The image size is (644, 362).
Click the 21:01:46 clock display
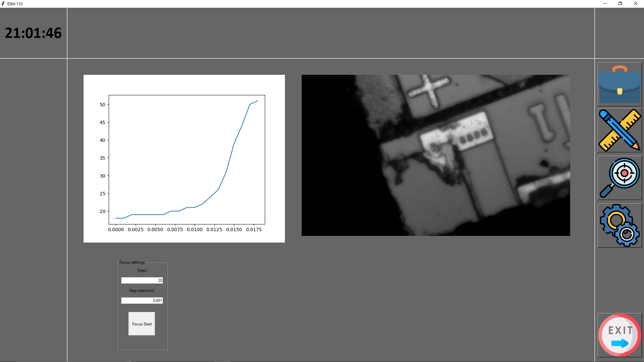[x=33, y=33]
